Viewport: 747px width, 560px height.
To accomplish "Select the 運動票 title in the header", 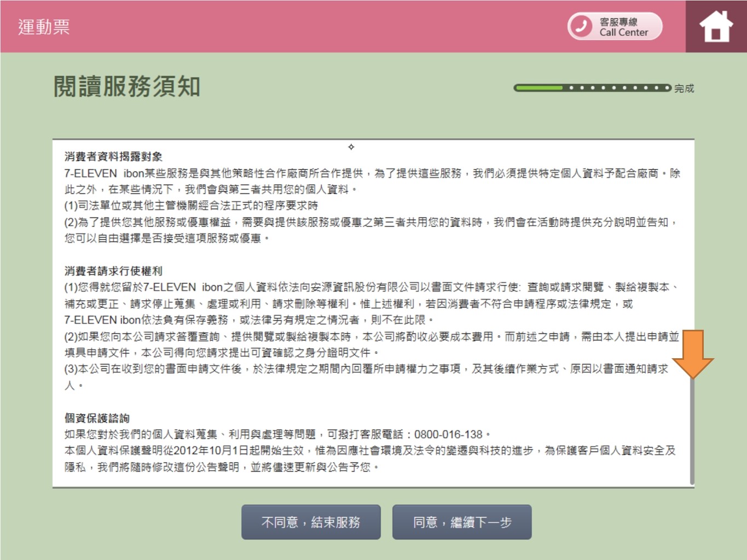I will tap(44, 27).
